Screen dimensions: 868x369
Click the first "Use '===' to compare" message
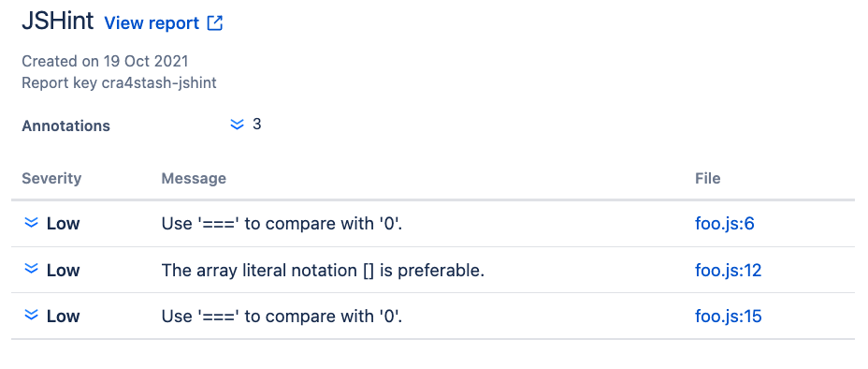(x=282, y=224)
